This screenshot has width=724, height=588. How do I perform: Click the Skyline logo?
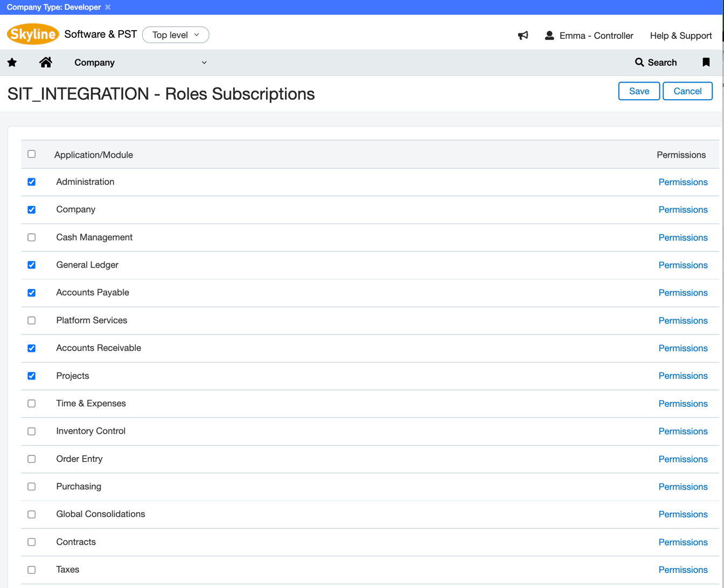point(33,34)
